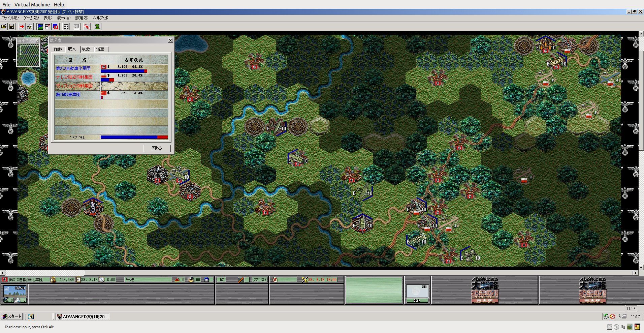Click the mini-map thumbnail

click(29, 55)
